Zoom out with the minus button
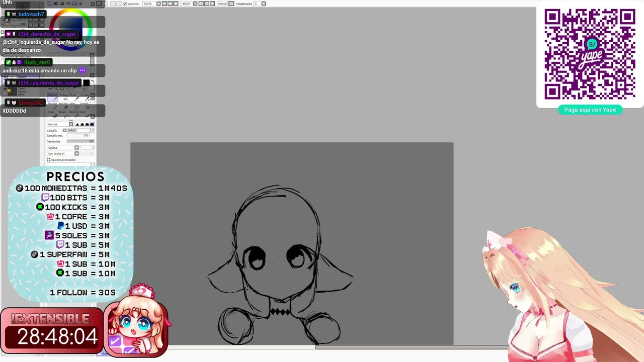The width and height of the screenshot is (644, 362). point(164,4)
